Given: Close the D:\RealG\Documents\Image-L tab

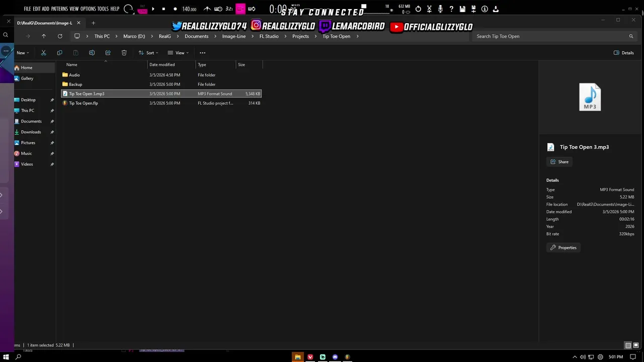Looking at the screenshot, I should click(x=78, y=23).
